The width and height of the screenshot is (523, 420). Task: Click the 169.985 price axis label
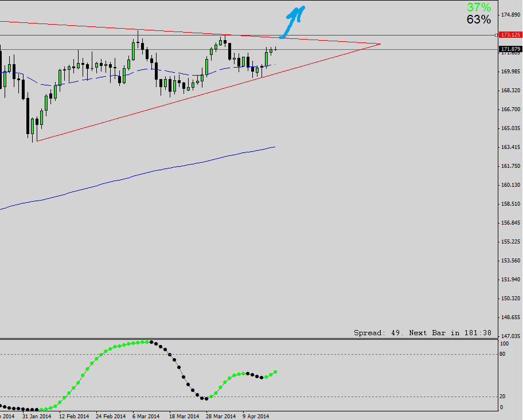(x=511, y=71)
